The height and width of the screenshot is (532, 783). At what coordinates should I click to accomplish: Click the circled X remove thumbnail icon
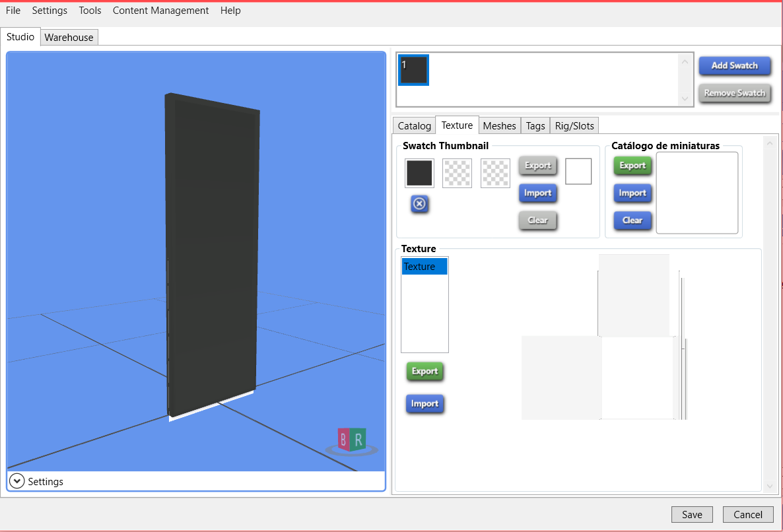pos(419,204)
